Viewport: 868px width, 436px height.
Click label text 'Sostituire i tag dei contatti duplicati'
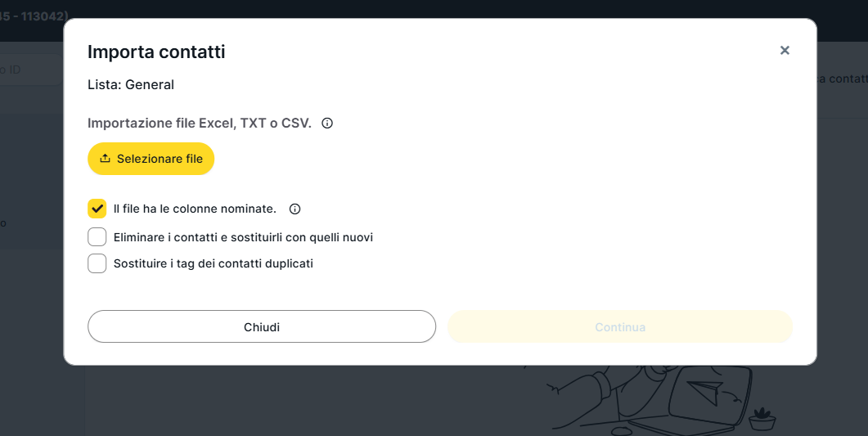[213, 263]
